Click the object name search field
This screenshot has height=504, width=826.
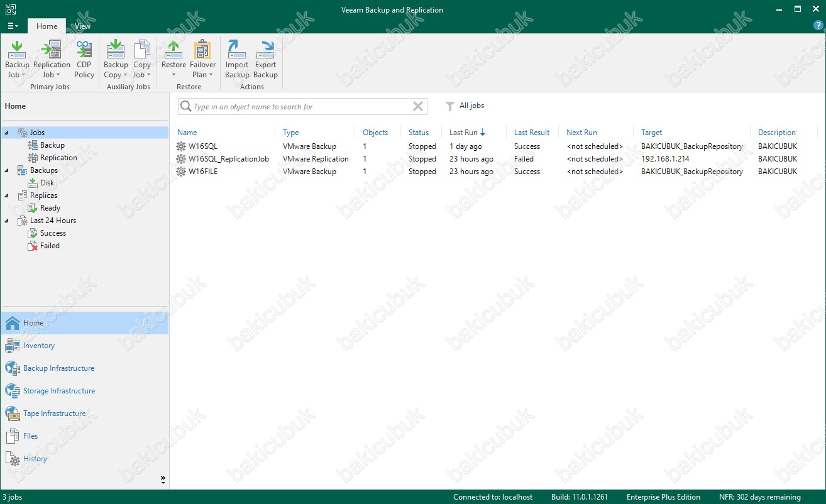coord(295,107)
